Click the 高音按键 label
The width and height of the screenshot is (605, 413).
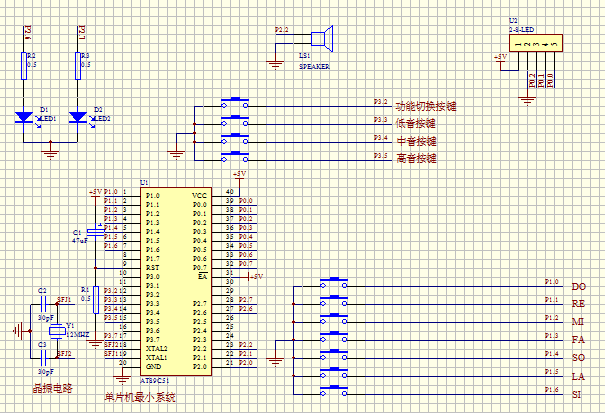tap(416, 158)
